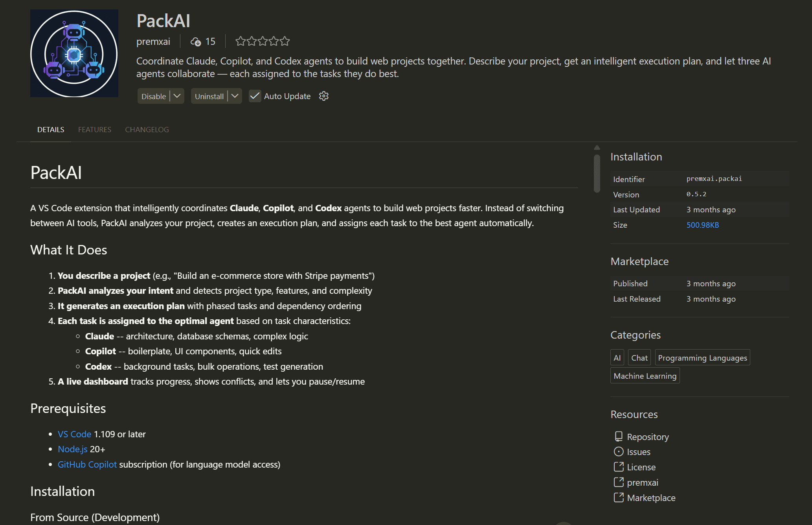The height and width of the screenshot is (525, 812).
Task: Click the Repository book icon
Action: coord(619,437)
